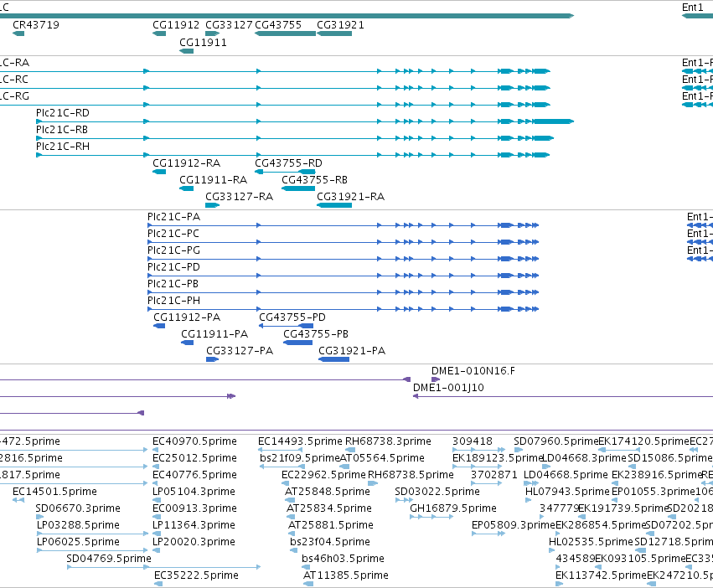Click the Plc21C-PH protein label

click(173, 301)
